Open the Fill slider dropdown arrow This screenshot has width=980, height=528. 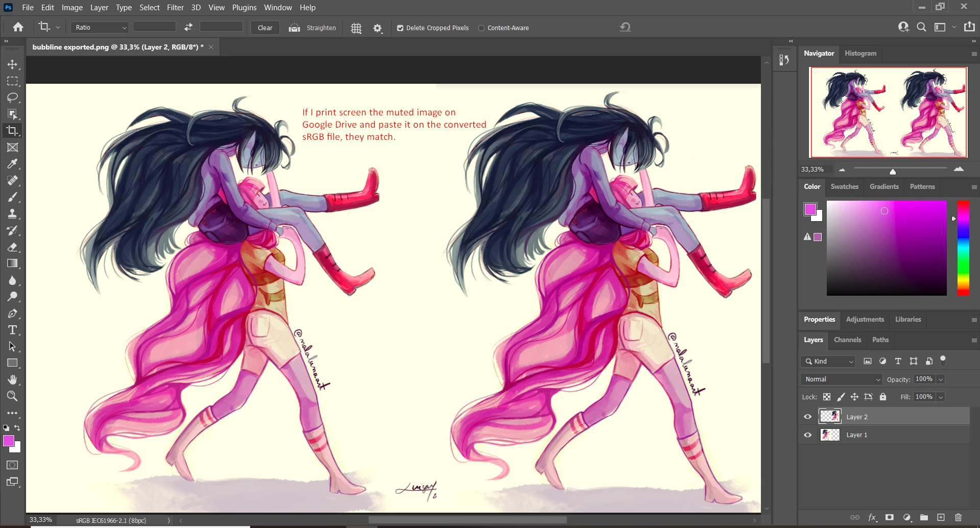pyautogui.click(x=941, y=397)
